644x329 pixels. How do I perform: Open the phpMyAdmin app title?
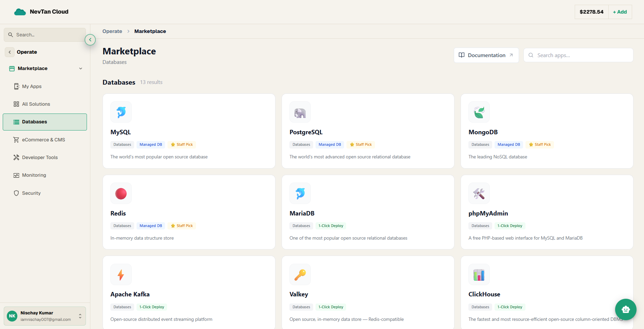[x=488, y=213]
